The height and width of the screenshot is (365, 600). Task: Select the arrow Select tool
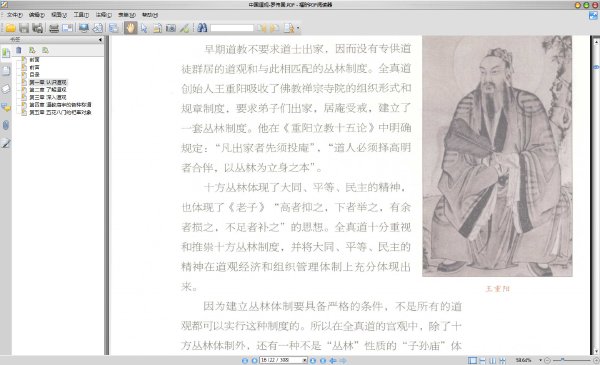(144, 28)
